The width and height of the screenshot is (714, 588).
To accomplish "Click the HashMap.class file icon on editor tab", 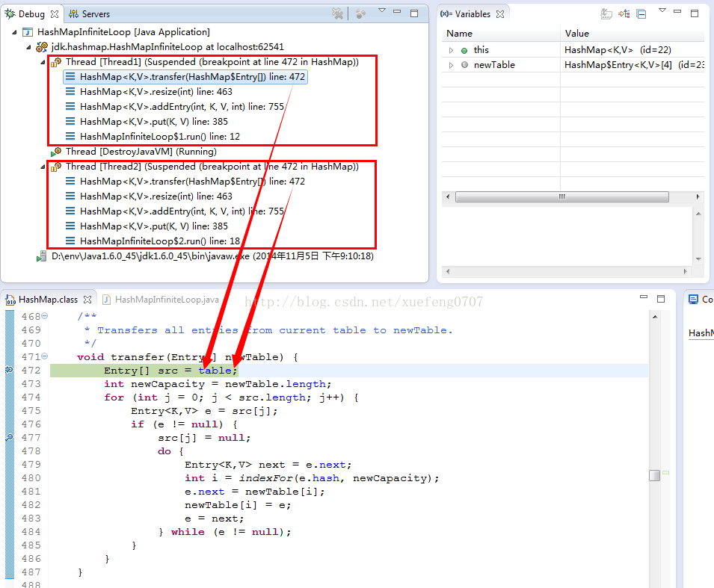I will (10, 300).
